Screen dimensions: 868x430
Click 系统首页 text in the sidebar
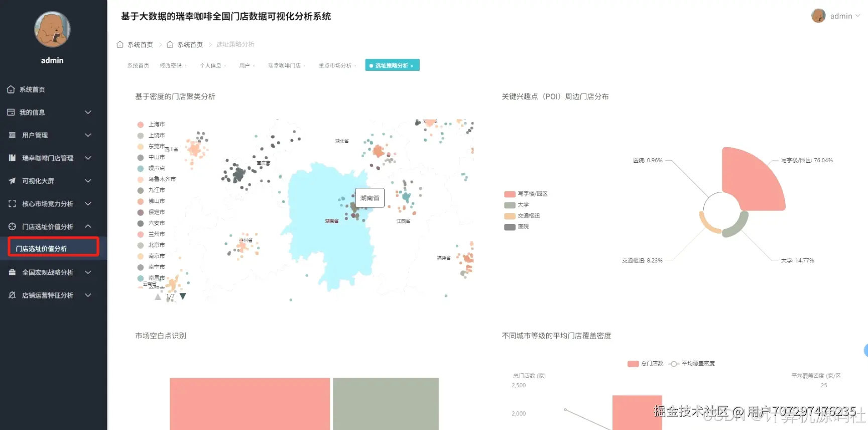pyautogui.click(x=32, y=89)
